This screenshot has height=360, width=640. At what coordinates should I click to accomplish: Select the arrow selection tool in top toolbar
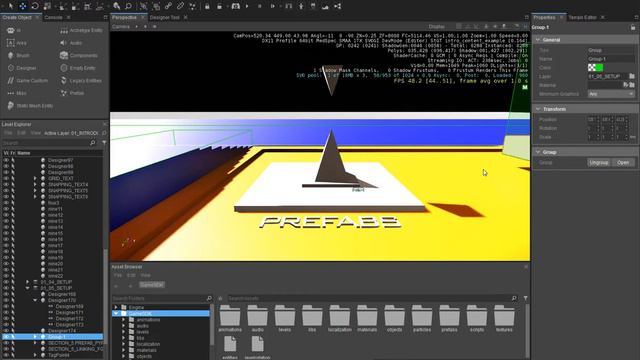click(x=11, y=6)
